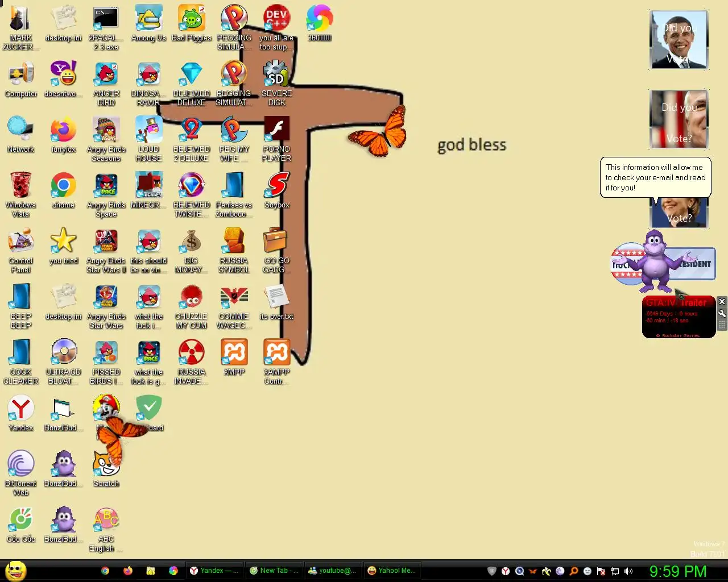Open BitTorrent Web
This screenshot has width=728, height=582.
pos(21,473)
